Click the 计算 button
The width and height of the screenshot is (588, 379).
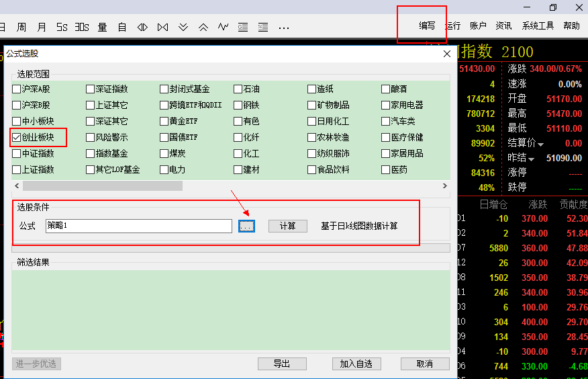287,226
